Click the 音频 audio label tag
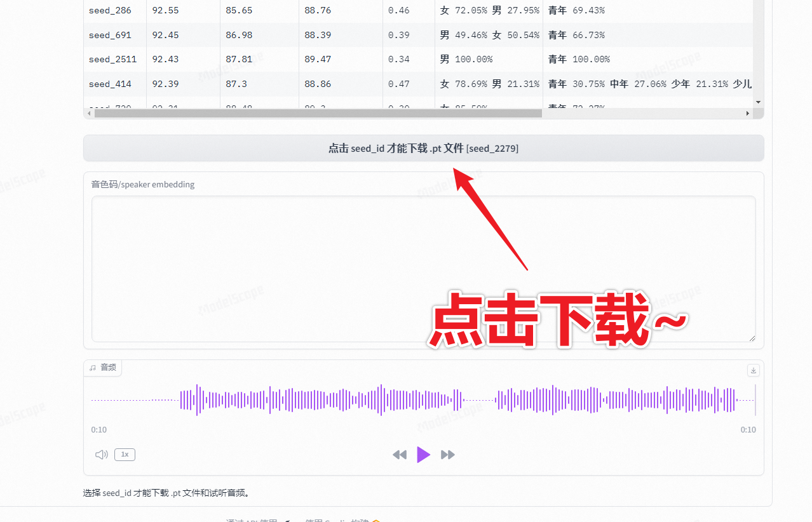812x522 pixels. (x=103, y=367)
